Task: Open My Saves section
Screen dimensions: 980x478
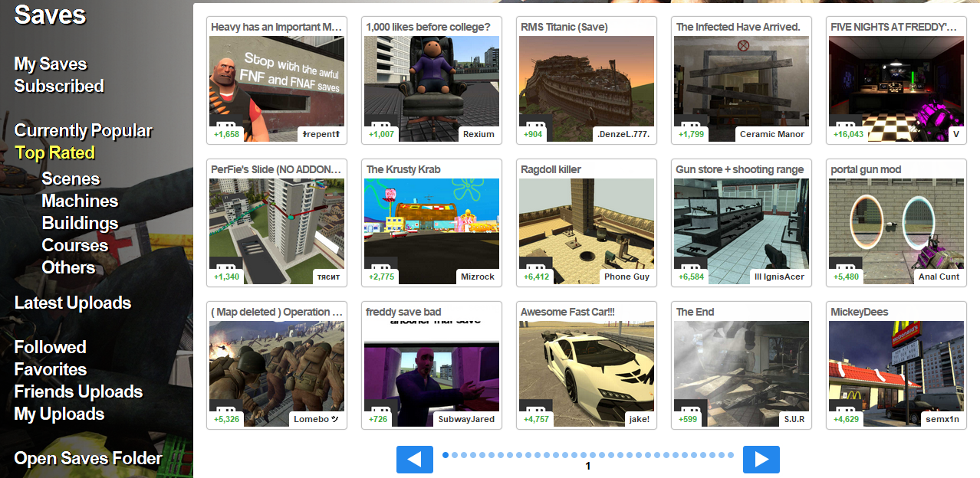Action: tap(51, 64)
